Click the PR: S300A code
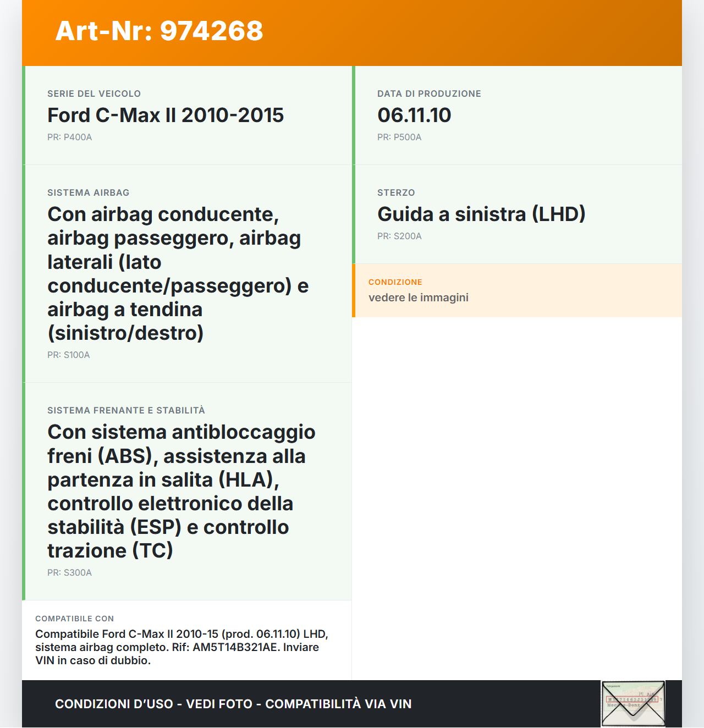Viewport: 704px width, 728px height. point(69,572)
